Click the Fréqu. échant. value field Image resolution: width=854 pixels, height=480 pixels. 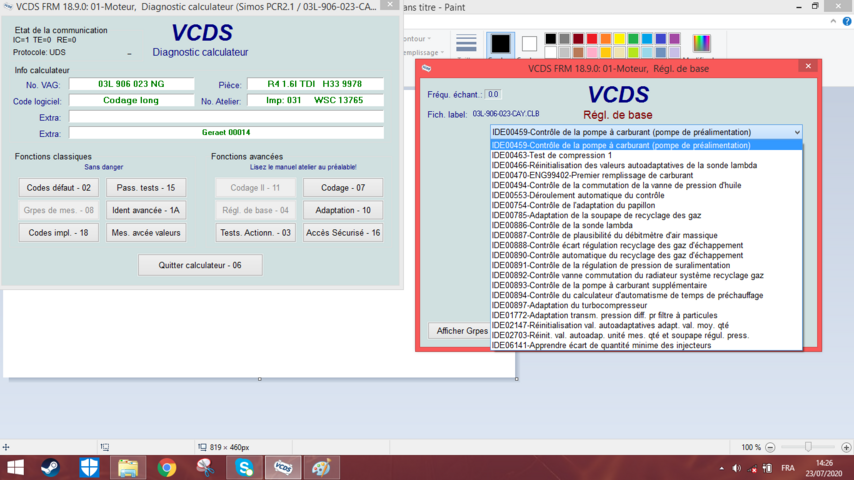493,94
